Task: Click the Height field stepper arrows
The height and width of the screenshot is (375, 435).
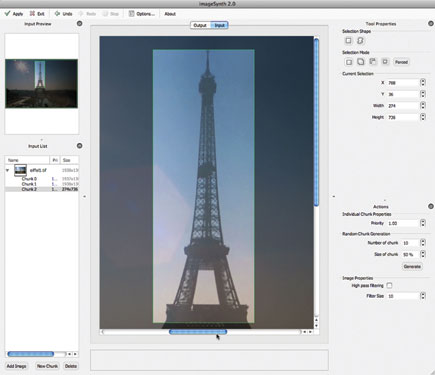Action: tap(423, 117)
